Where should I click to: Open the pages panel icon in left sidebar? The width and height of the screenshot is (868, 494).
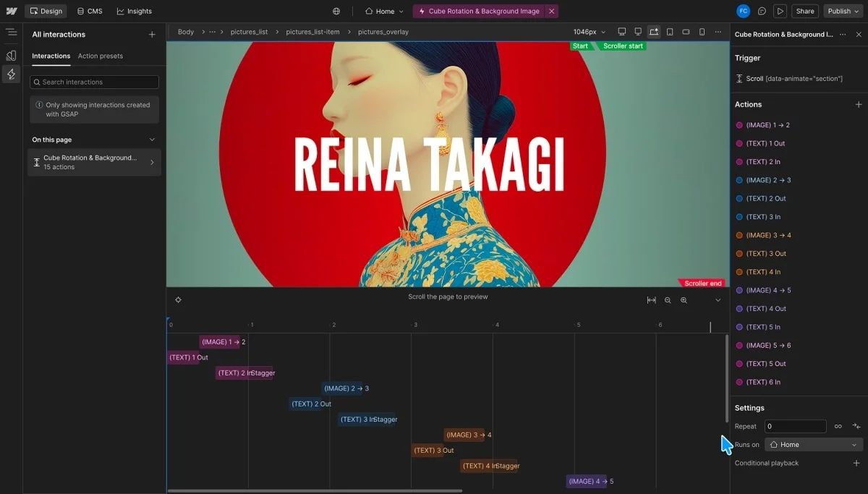tap(12, 55)
